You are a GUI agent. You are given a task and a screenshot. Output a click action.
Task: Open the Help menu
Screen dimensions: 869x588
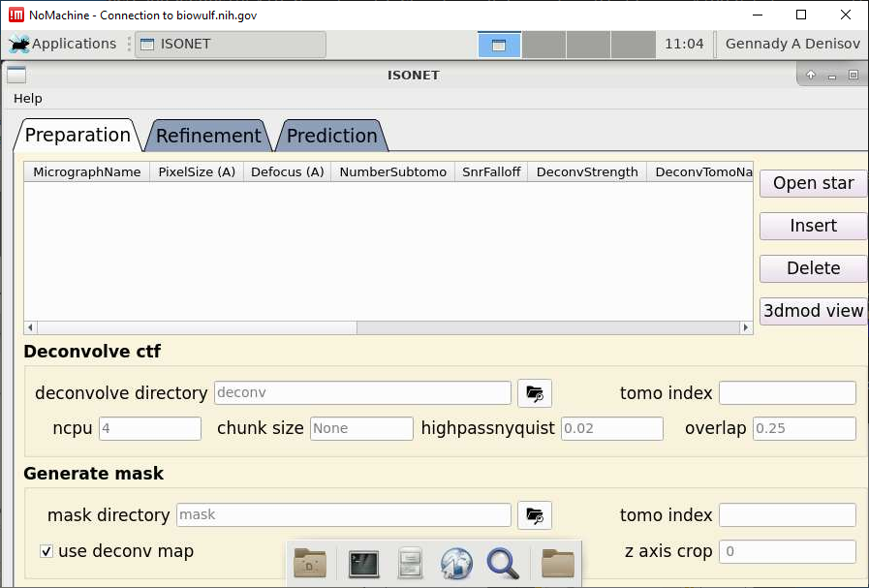(x=28, y=98)
